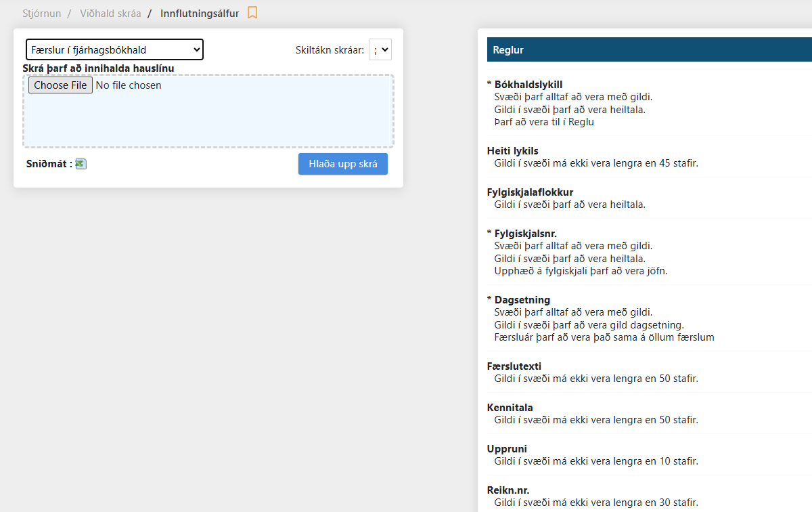The height and width of the screenshot is (512, 812).
Task: Click the Færslutexti rule heading
Action: (514, 366)
